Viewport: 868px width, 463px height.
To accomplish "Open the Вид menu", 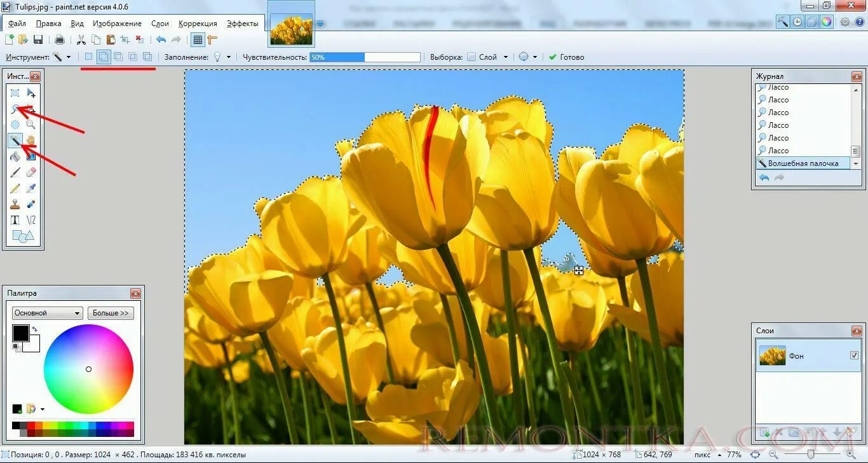I will tap(77, 24).
